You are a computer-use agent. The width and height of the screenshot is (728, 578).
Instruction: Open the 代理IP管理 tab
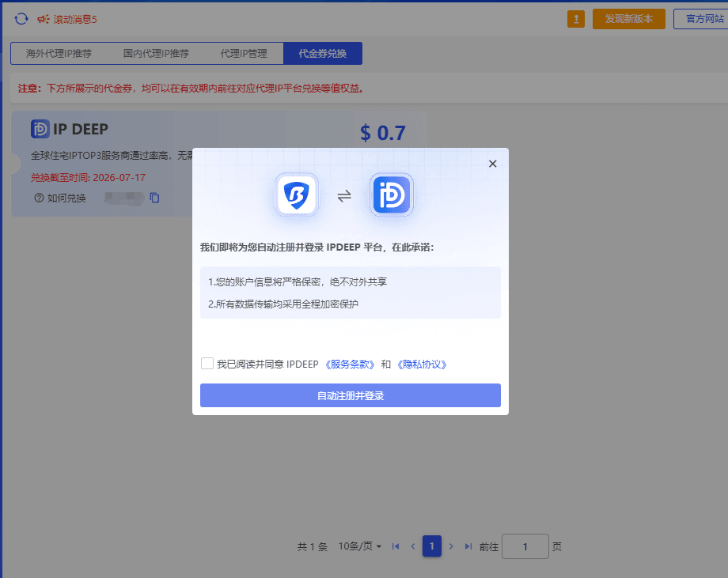point(243,53)
